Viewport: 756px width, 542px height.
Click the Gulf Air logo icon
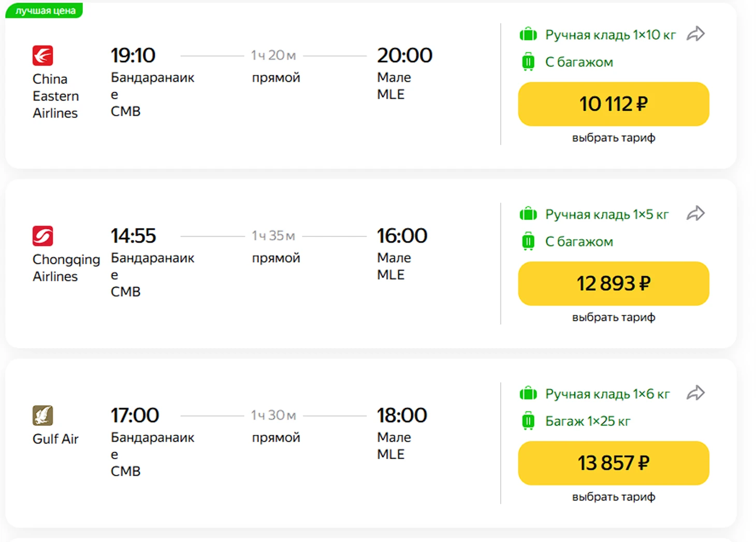pyautogui.click(x=42, y=415)
